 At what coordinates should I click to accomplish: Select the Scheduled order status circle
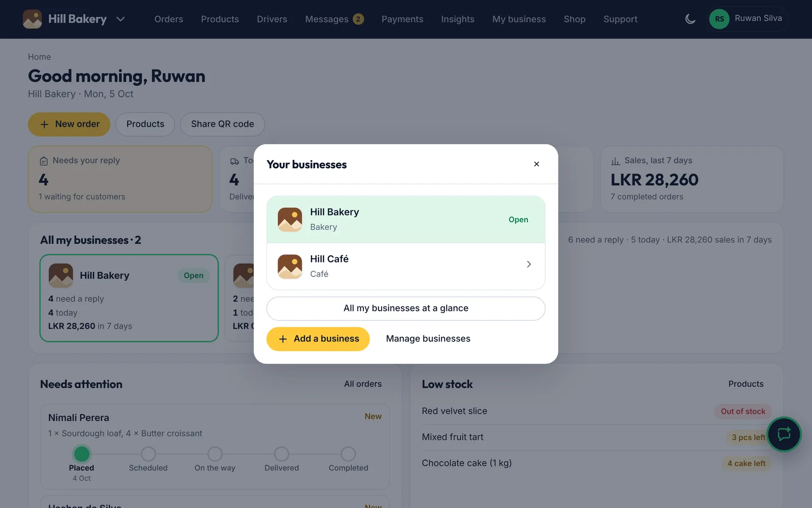pyautogui.click(x=148, y=454)
